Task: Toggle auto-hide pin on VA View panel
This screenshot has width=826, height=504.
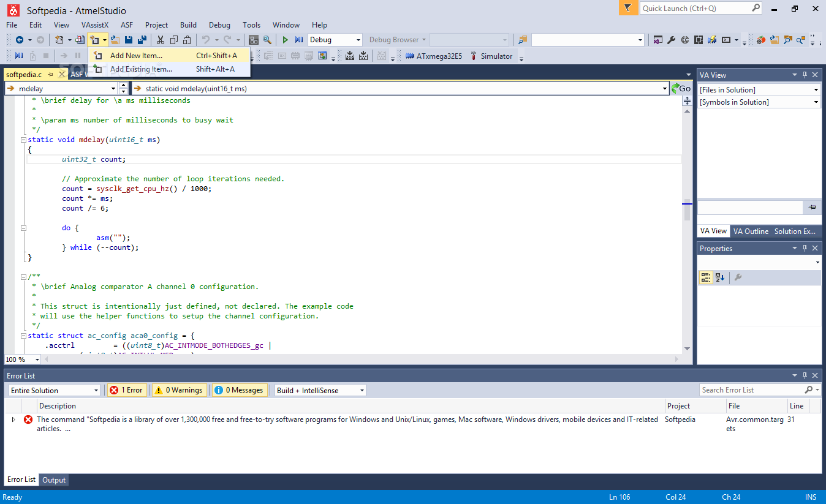Action: click(805, 75)
